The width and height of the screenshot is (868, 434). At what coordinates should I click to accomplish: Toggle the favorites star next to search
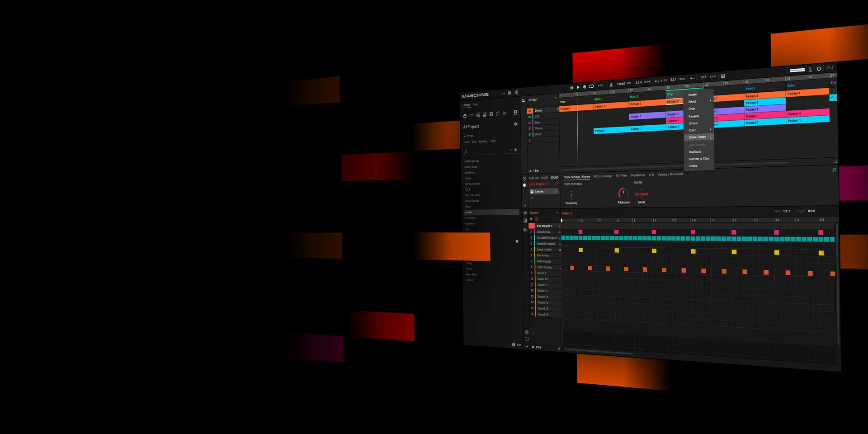515,150
